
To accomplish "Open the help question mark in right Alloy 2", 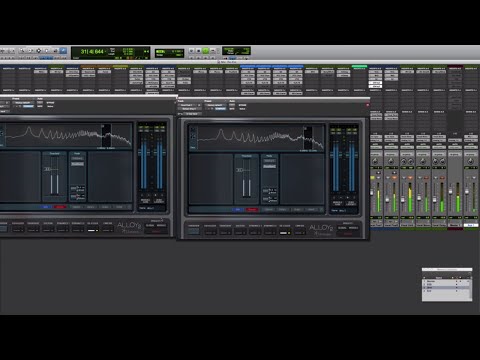I will 321,209.
